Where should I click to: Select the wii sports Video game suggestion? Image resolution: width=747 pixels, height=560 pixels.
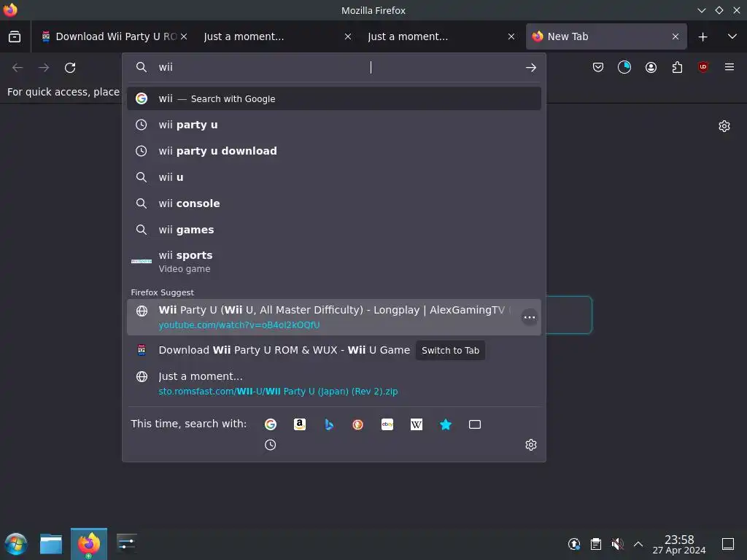tap(334, 262)
